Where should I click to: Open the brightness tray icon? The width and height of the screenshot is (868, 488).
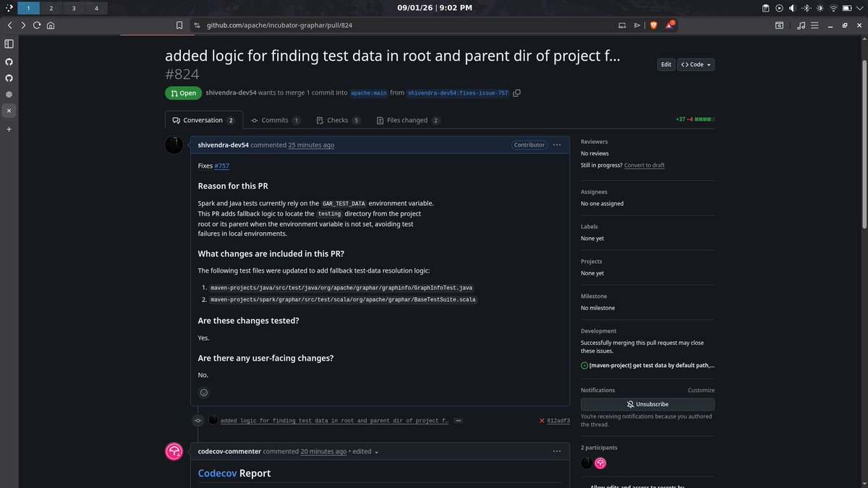[x=819, y=8]
